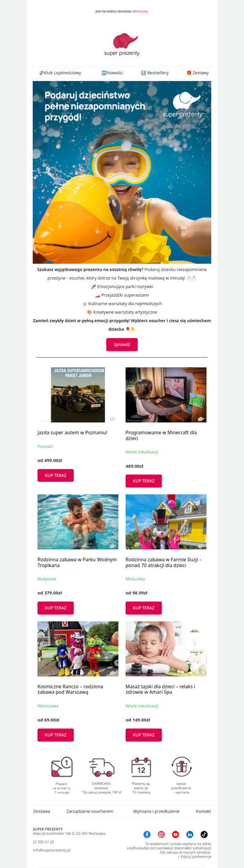Image resolution: width=244 pixels, height=868 pixels.
Task: Open the TikTok social icon
Action: [x=204, y=834]
